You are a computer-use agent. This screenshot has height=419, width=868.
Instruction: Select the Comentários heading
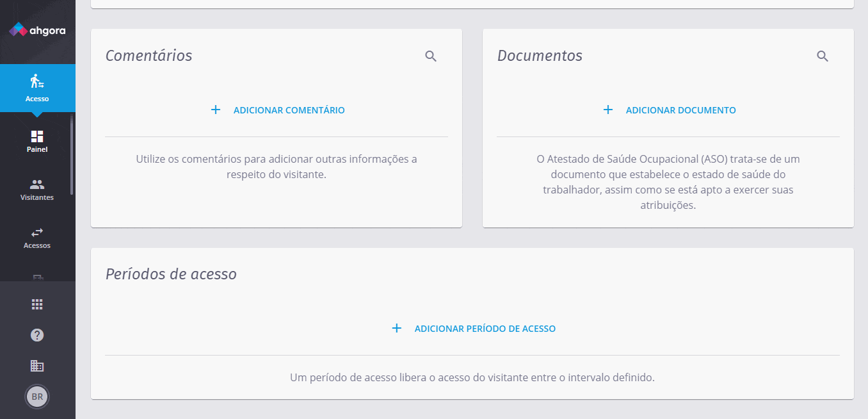[149, 56]
